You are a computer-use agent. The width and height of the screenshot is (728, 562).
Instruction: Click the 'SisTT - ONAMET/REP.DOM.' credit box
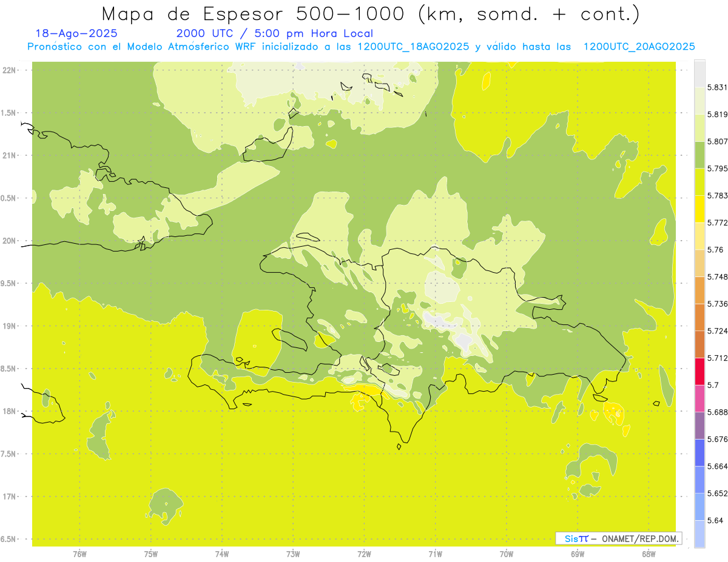tap(618, 538)
